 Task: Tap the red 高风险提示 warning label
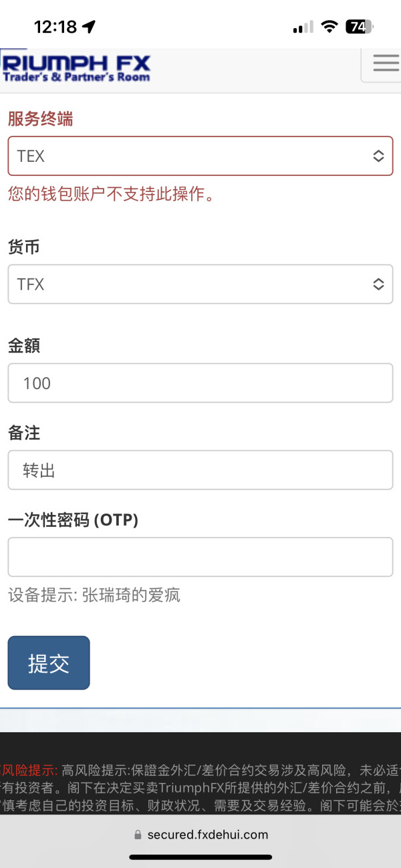click(29, 770)
